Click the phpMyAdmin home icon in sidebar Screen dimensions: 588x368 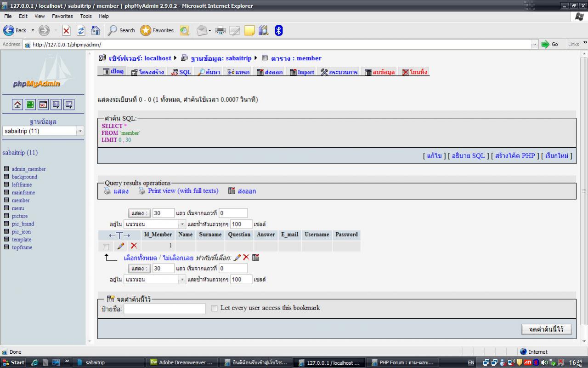tap(17, 104)
